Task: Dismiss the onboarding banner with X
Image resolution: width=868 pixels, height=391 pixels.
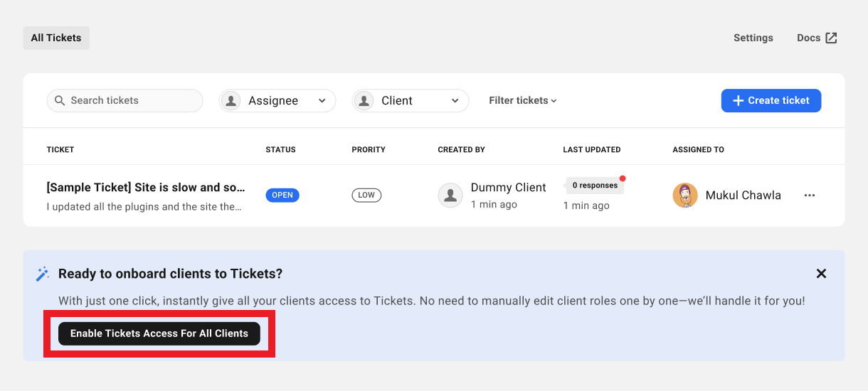Action: coord(821,274)
